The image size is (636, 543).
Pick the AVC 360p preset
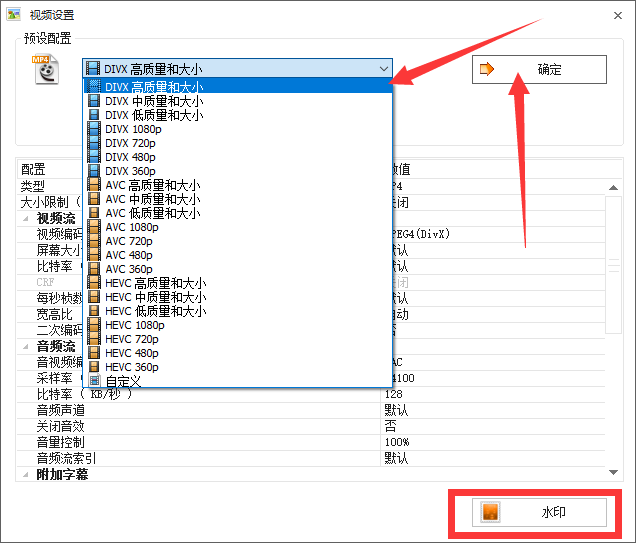(x=238, y=269)
